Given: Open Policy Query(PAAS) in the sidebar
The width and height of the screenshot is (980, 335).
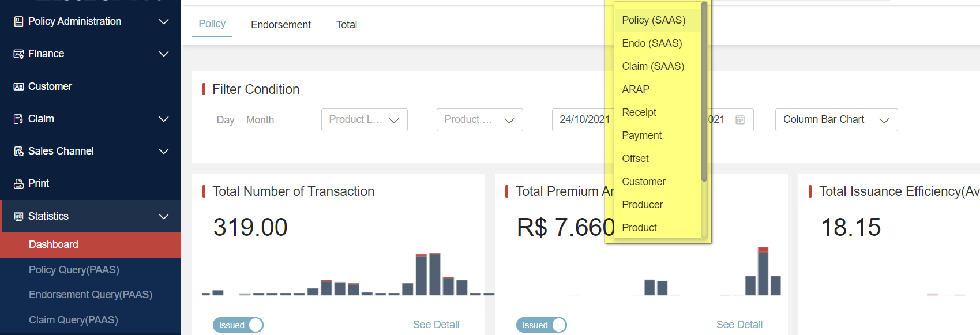Looking at the screenshot, I should coord(74,270).
